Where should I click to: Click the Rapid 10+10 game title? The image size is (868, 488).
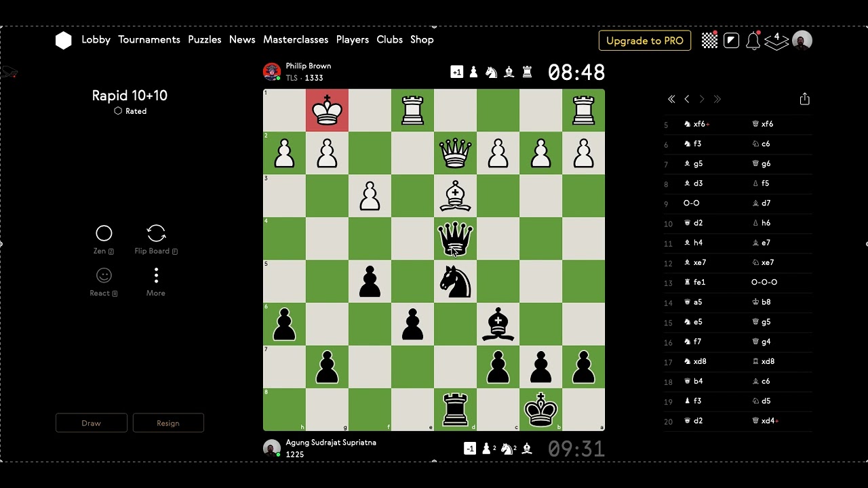pos(130,96)
